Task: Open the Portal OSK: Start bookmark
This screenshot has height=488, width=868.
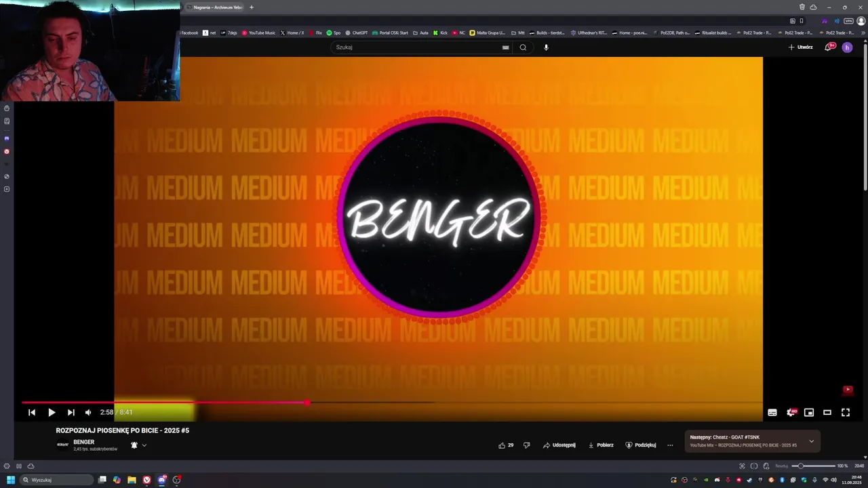Action: pos(390,33)
